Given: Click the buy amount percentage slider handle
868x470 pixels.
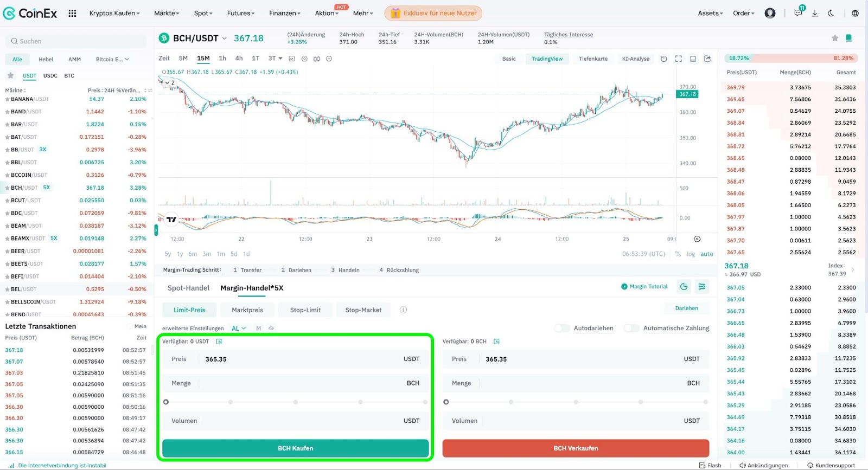Looking at the screenshot, I should [x=166, y=402].
